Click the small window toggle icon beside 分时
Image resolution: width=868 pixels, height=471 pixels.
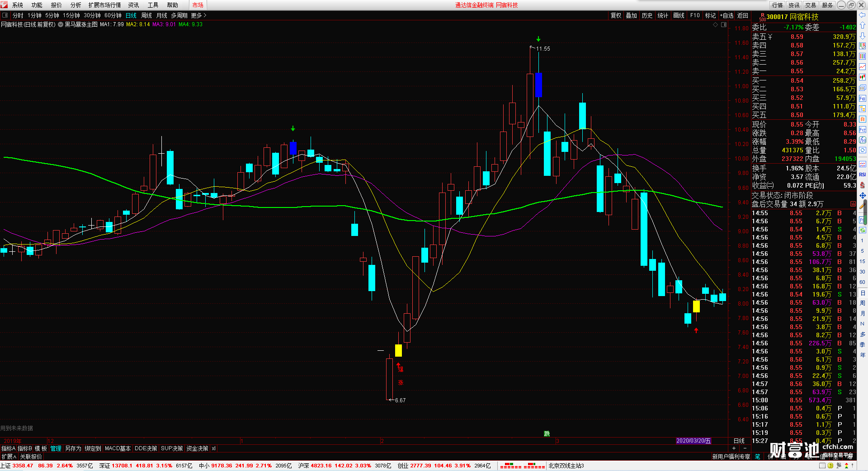point(5,15)
